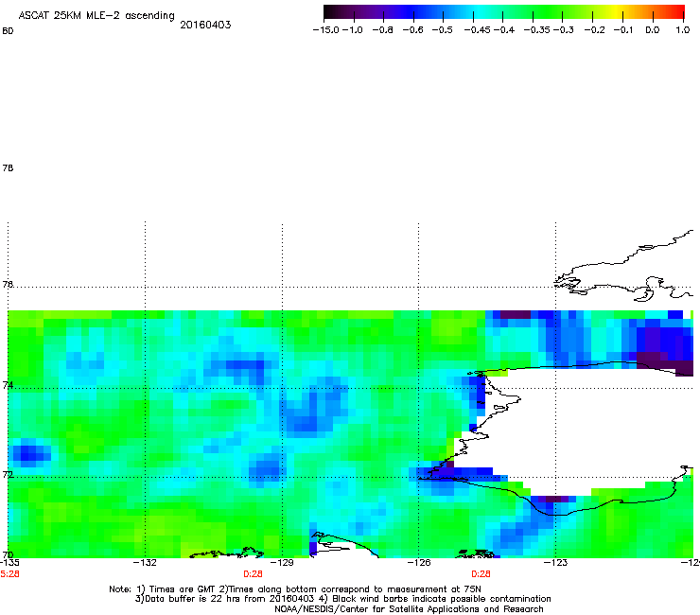Image resolution: width=700 pixels, height=615 pixels.
Task: Click the -0.5 scale tick label
Action: pos(443,30)
